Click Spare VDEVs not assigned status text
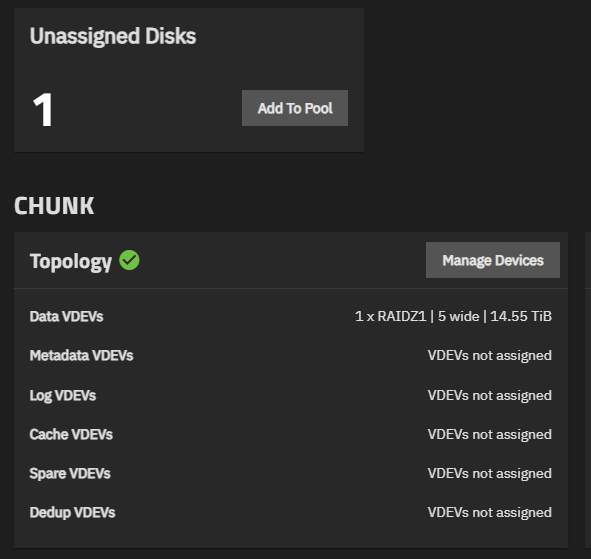Screen dimensions: 591x559 pos(490,473)
